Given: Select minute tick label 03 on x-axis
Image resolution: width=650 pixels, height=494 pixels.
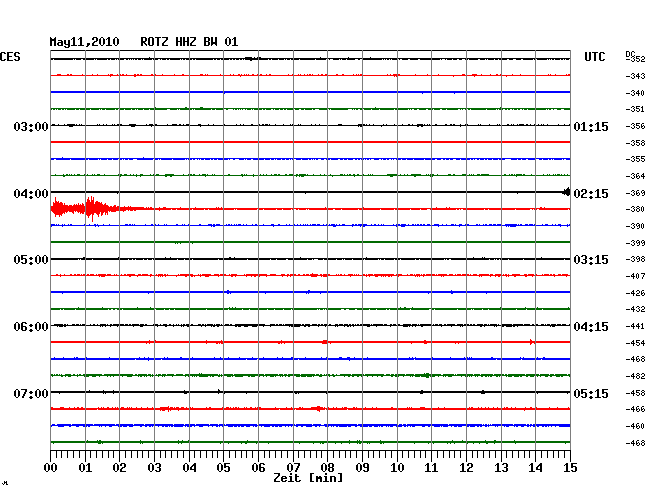Looking at the screenshot, I should tap(154, 468).
